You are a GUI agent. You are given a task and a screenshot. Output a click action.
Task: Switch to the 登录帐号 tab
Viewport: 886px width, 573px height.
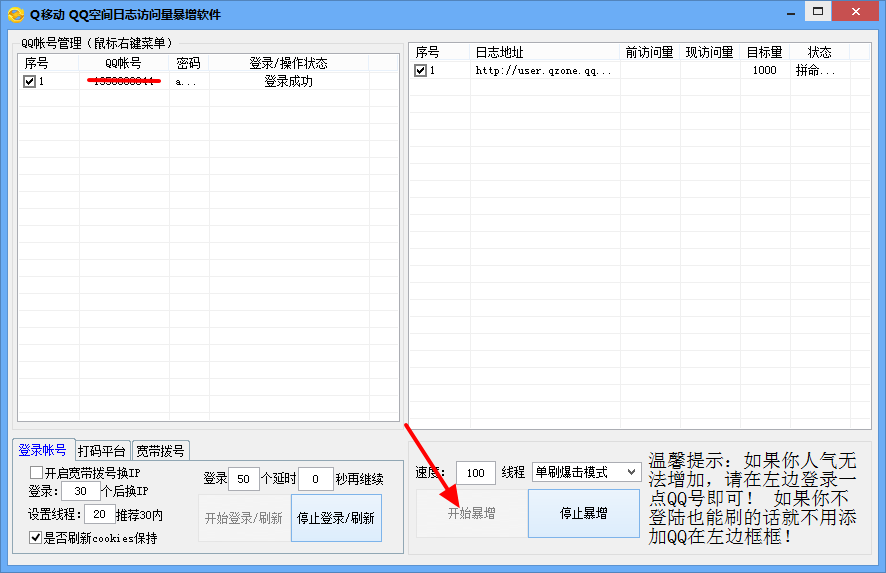click(43, 450)
